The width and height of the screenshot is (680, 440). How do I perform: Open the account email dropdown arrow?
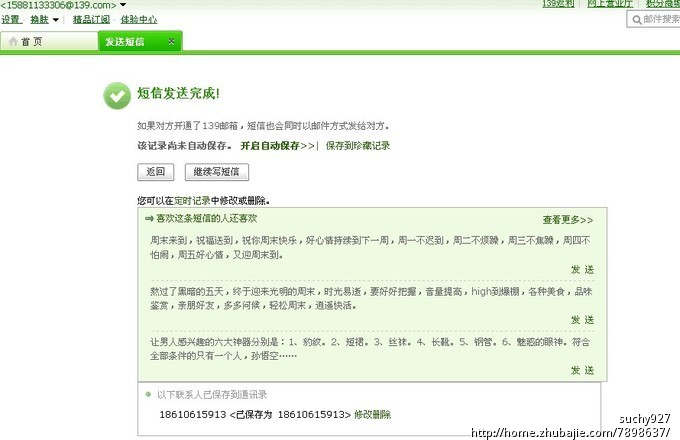click(x=123, y=5)
